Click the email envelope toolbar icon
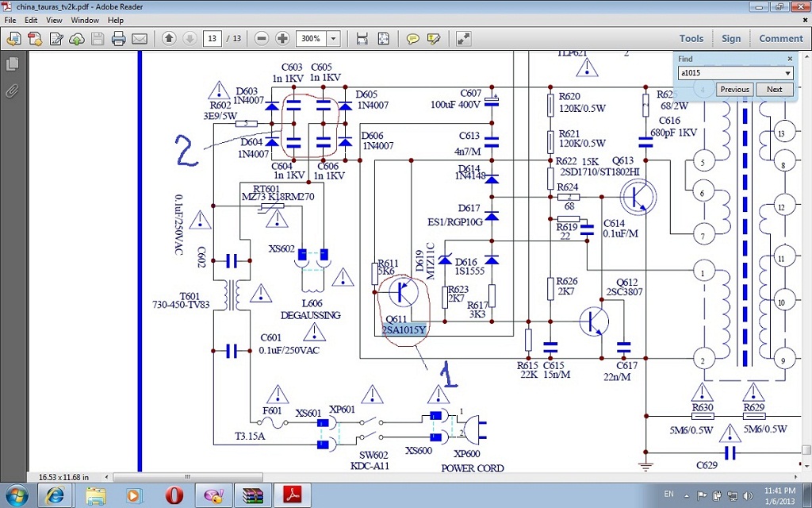Viewport: 812px width, 508px height. tap(140, 38)
